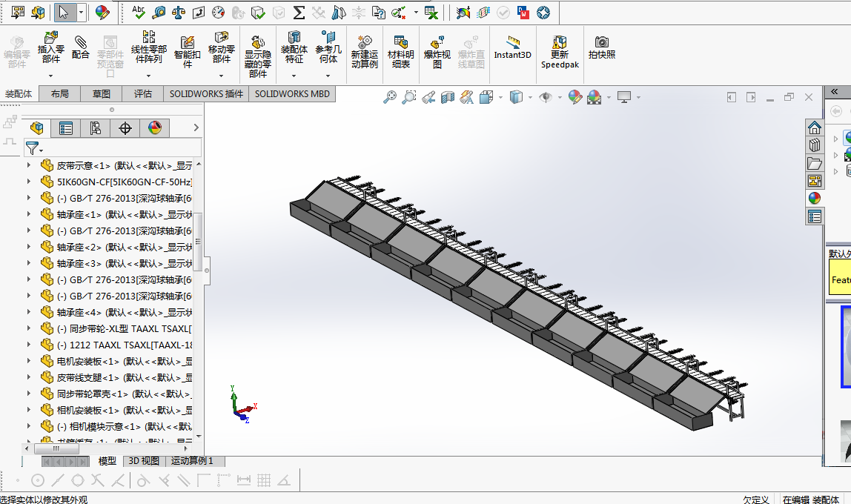Image resolution: width=851 pixels, height=504 pixels.
Task: Open SOLIDWORKS Resources home icon
Action: 814,127
